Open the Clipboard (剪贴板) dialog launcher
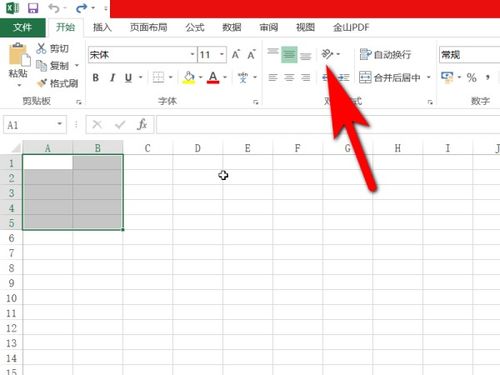 coord(79,102)
